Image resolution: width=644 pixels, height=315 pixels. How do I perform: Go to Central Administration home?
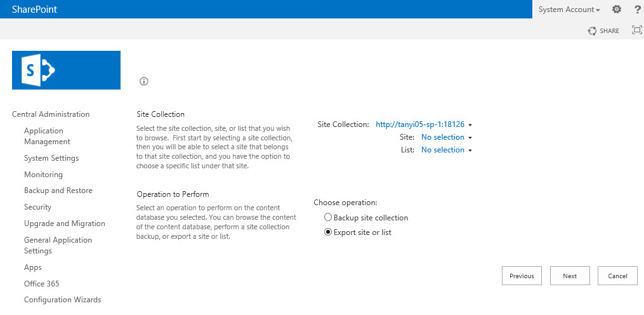(51, 114)
